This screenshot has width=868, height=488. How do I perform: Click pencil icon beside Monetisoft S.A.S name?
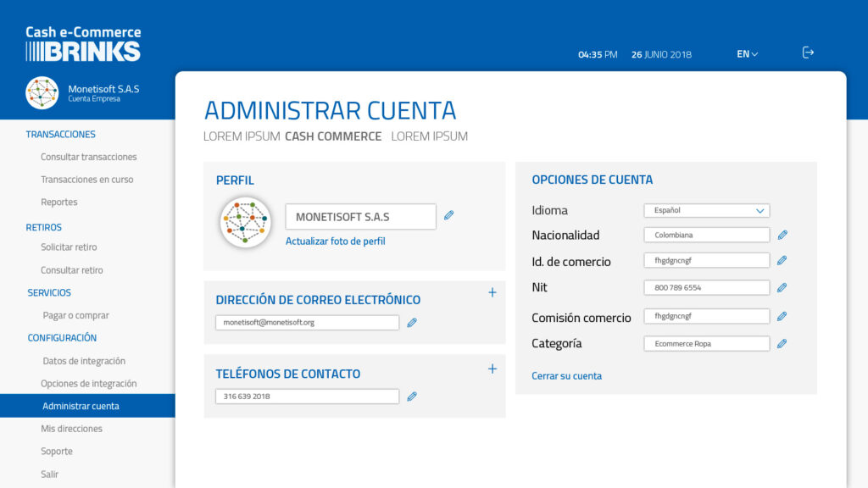tap(448, 215)
